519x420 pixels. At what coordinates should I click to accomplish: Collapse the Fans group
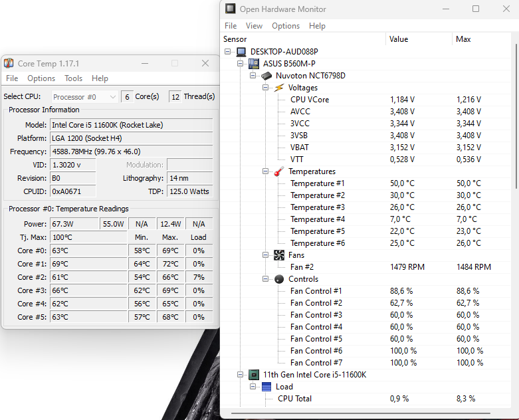[x=265, y=255]
